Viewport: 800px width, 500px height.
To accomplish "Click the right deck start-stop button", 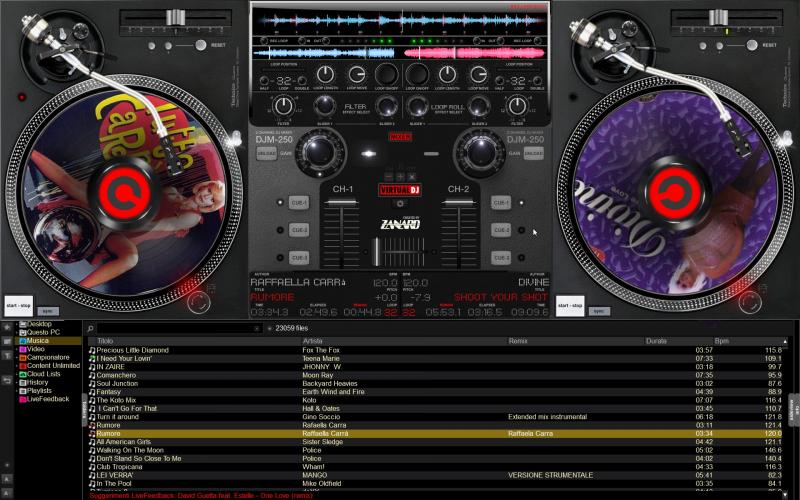I will coord(570,306).
